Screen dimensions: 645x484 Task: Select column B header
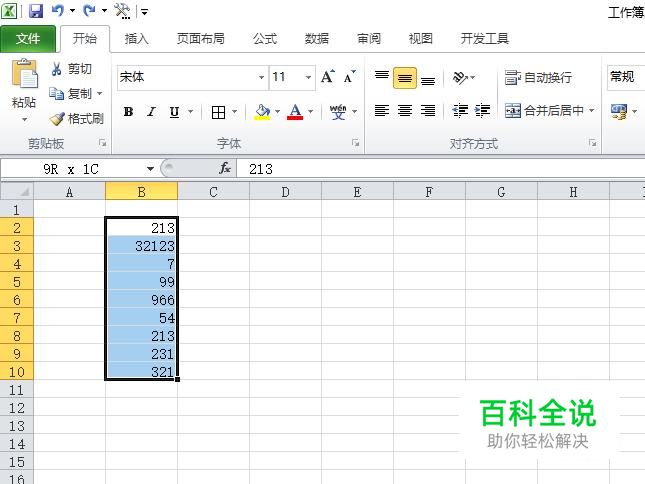(x=142, y=192)
